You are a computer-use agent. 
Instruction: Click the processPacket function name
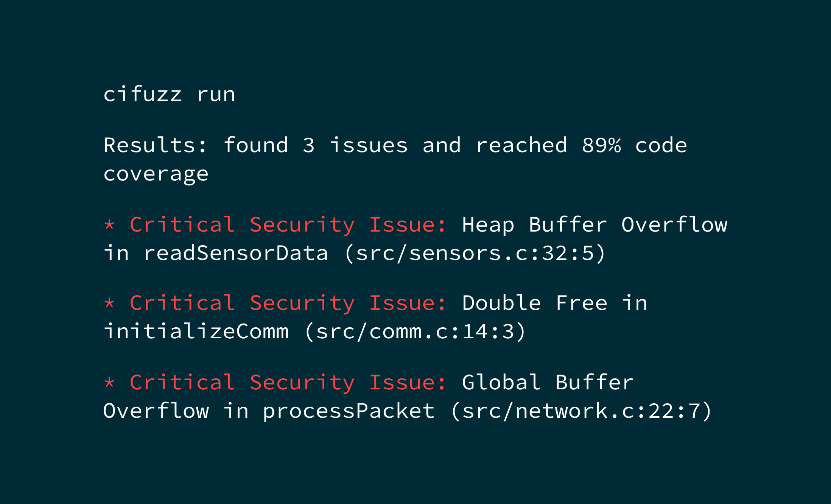coord(349,411)
